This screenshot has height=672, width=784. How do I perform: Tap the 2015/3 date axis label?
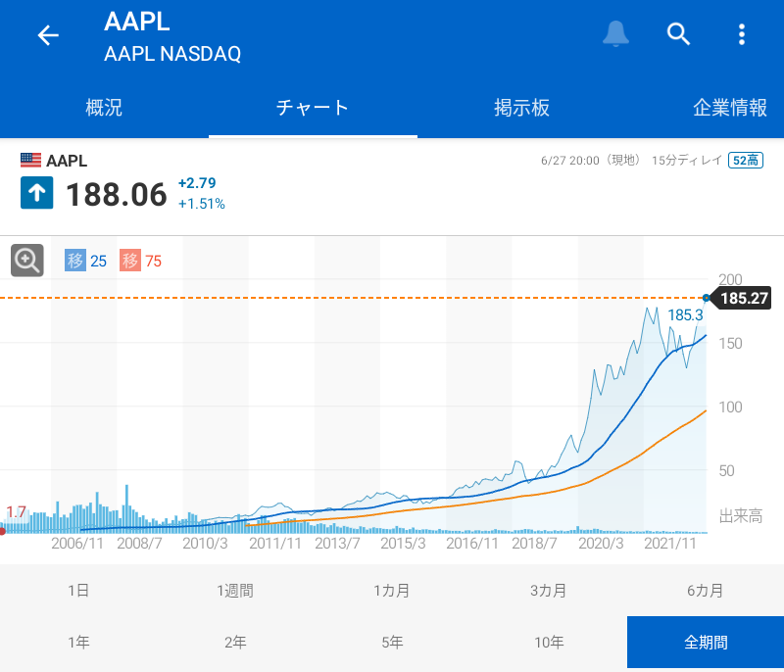tap(403, 543)
